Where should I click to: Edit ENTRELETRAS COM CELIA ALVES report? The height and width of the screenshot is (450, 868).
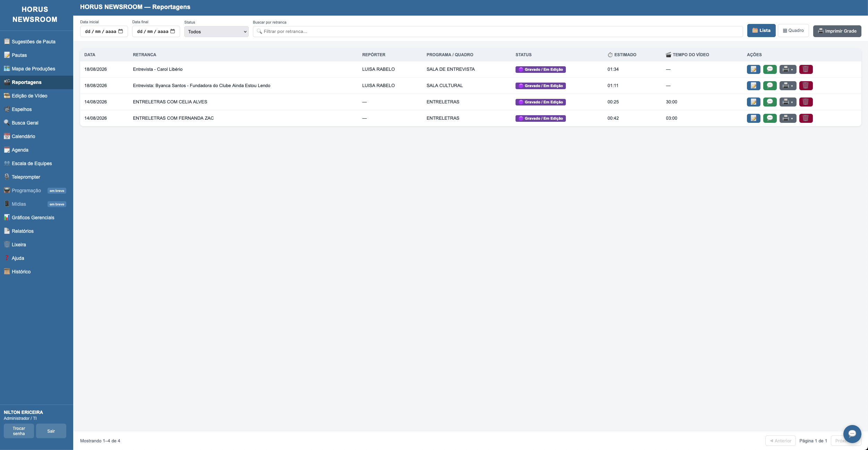tap(753, 102)
